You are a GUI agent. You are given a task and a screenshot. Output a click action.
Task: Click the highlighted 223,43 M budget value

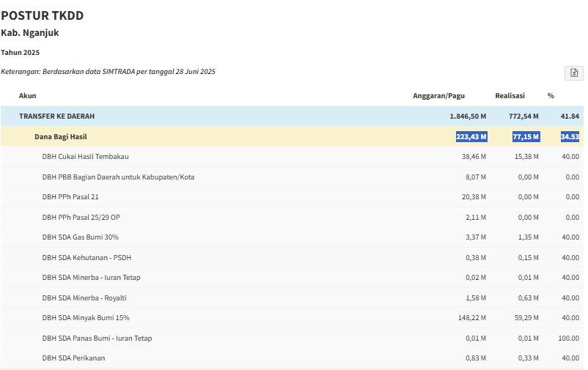[471, 137]
